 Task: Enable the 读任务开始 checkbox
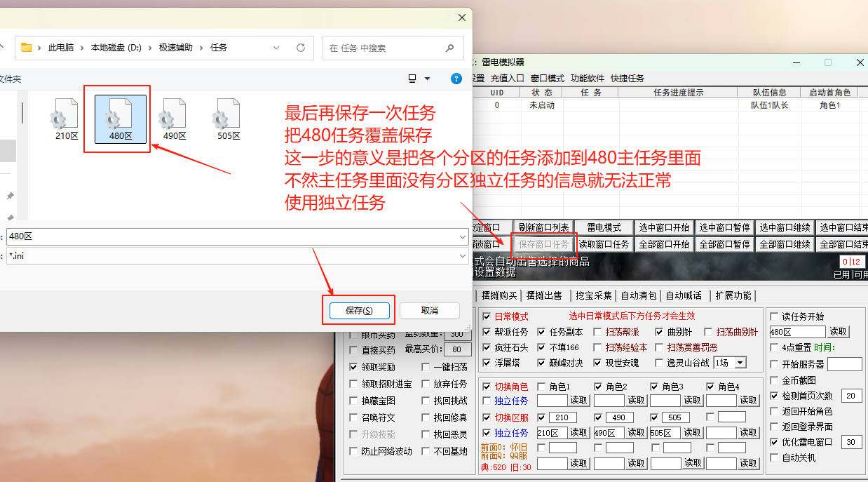pyautogui.click(x=774, y=316)
